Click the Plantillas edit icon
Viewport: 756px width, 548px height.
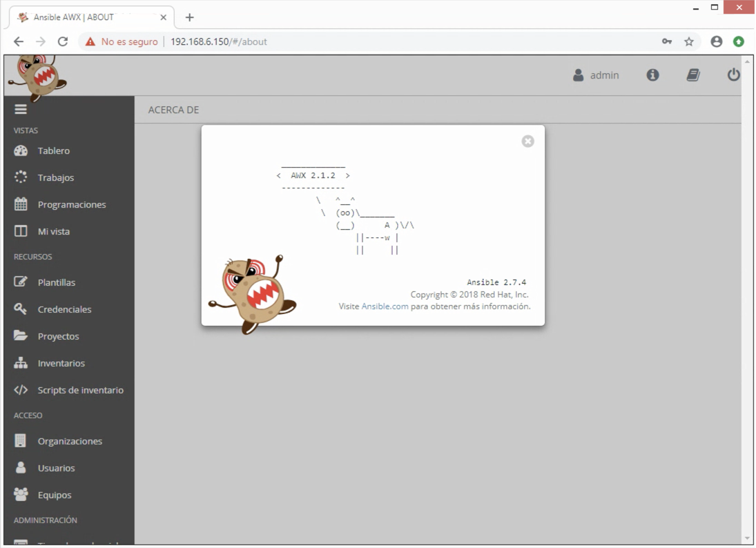tap(21, 282)
